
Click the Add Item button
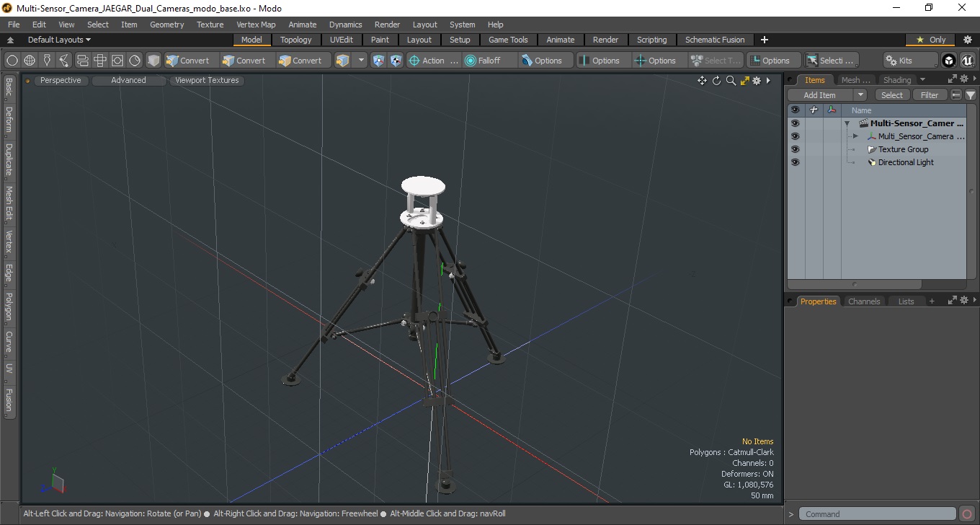(820, 95)
